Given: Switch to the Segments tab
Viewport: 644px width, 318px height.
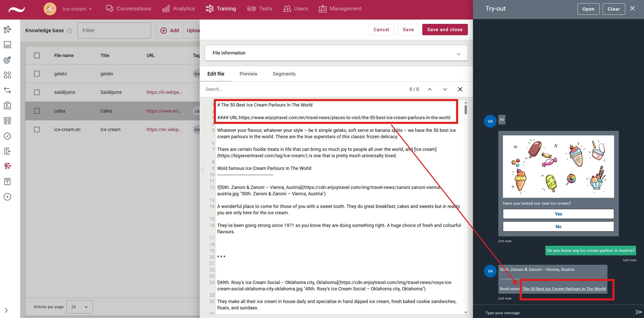Looking at the screenshot, I should (284, 74).
